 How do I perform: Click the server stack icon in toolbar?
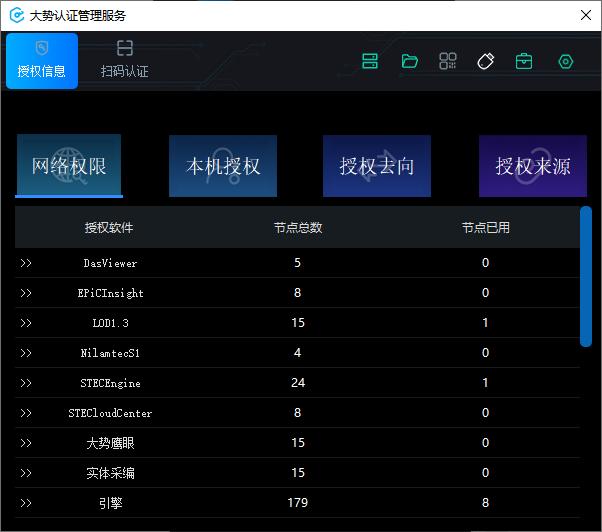pyautogui.click(x=370, y=61)
